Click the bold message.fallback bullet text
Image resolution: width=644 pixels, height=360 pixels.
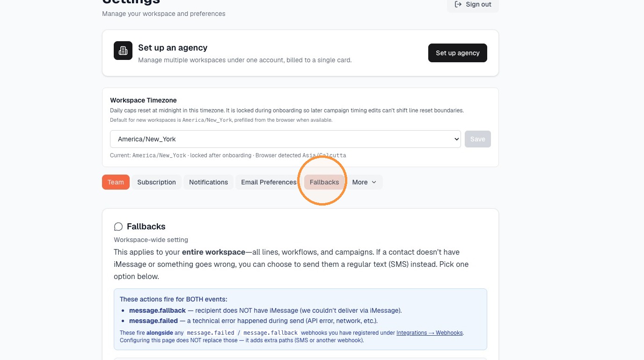click(x=157, y=310)
